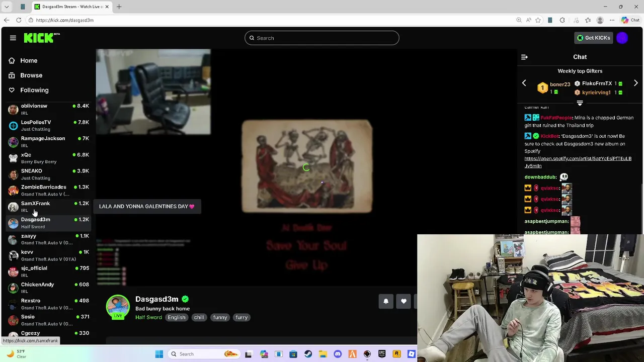
Task: Open Copilot Chat in browser
Action: (x=630, y=20)
